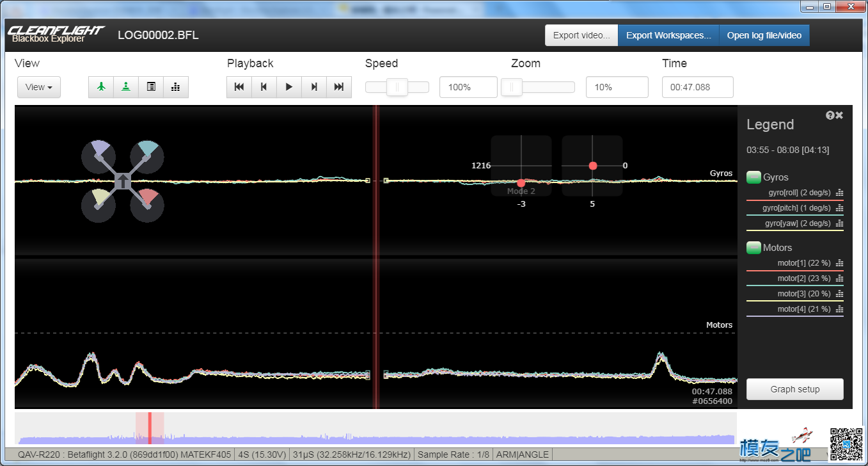Adjust the Speed slider handle
The height and width of the screenshot is (466, 868).
397,87
